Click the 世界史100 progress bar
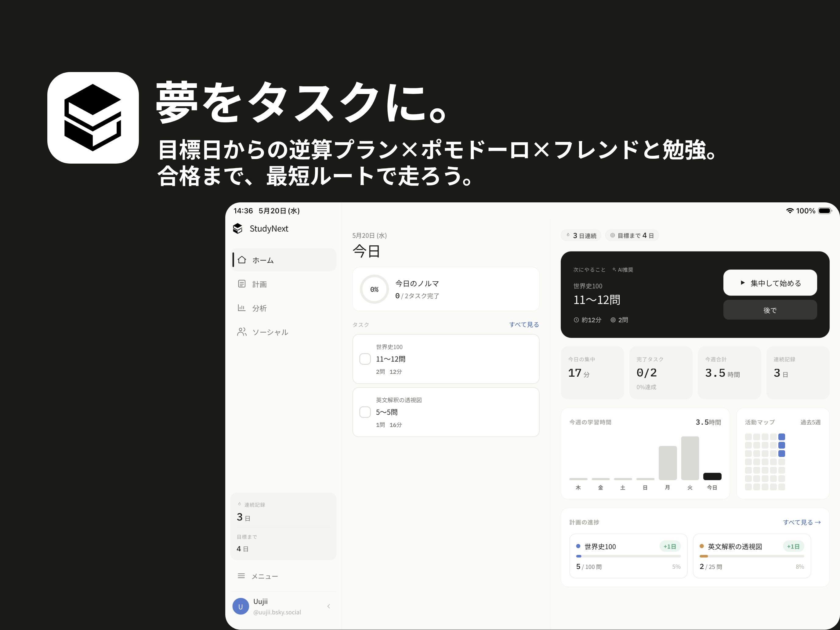 tap(628, 556)
